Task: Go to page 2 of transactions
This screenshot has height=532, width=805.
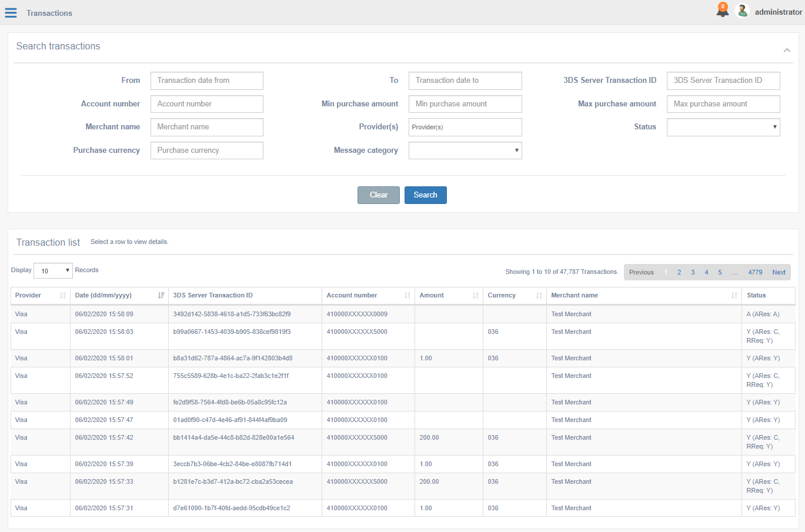Action: click(x=679, y=272)
